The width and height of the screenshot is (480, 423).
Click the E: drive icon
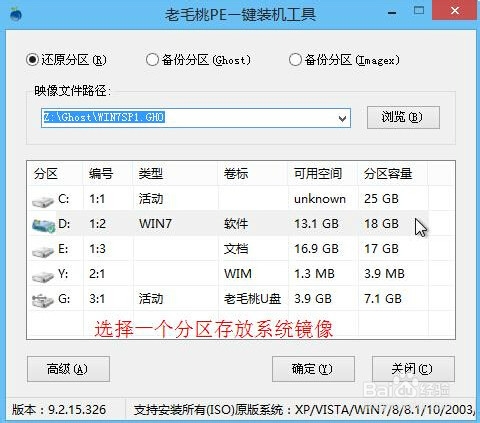coord(43,251)
